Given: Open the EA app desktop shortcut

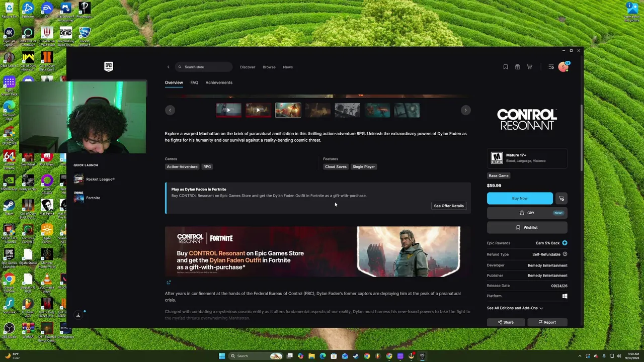Looking at the screenshot, I should [x=47, y=11].
